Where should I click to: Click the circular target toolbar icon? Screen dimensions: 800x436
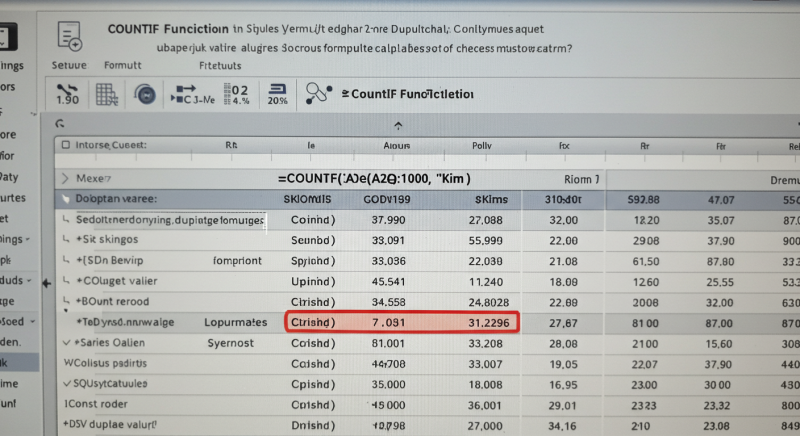point(145,94)
